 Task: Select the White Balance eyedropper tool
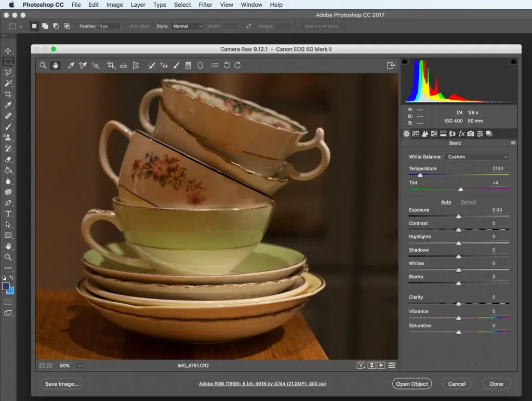coord(71,66)
